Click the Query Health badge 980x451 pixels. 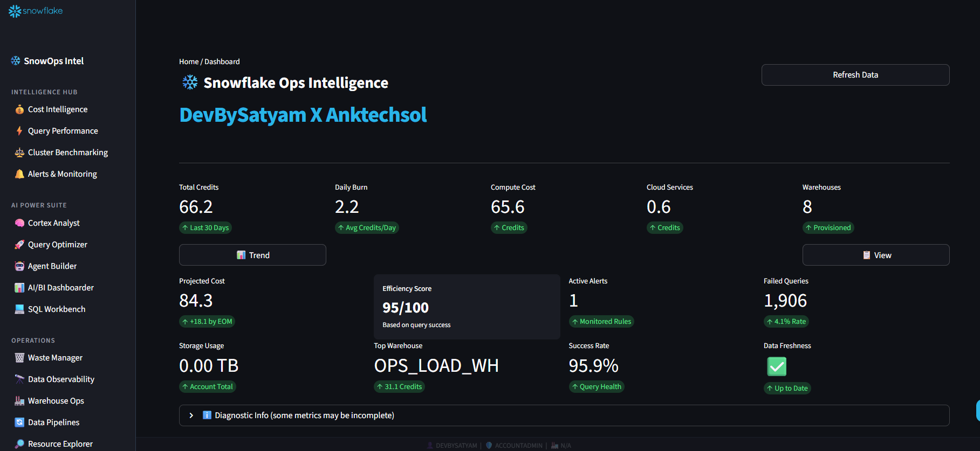(x=597, y=387)
